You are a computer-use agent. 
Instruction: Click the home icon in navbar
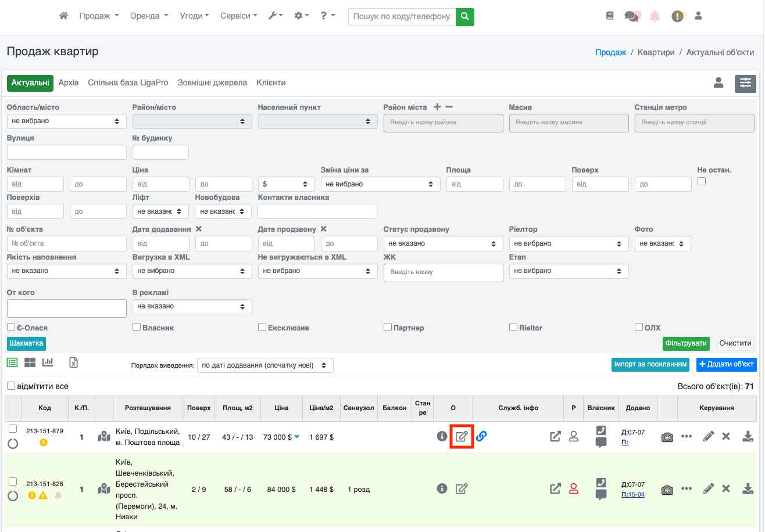(x=64, y=16)
